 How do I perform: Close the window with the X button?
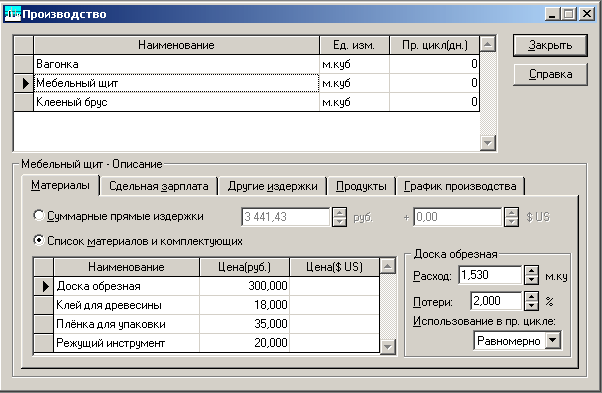tap(587, 14)
